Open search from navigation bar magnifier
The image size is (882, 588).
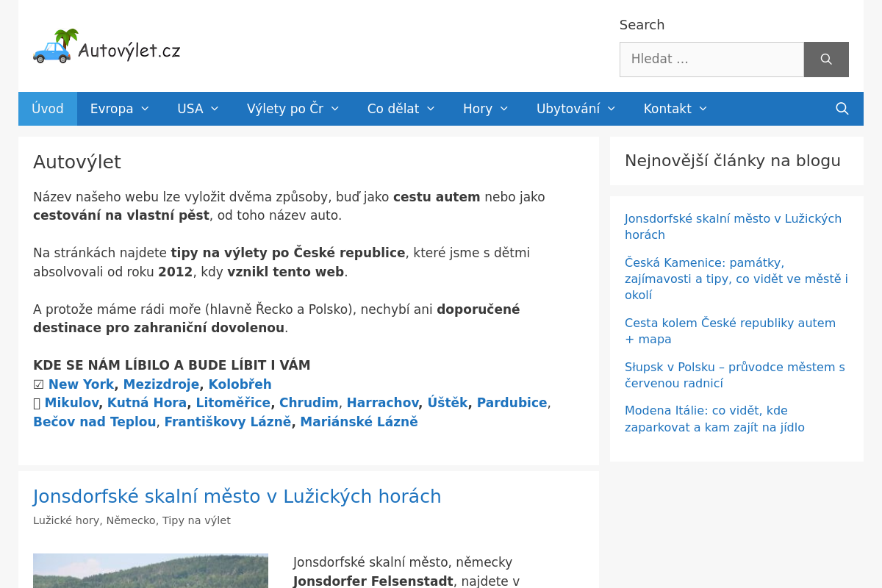[842, 109]
